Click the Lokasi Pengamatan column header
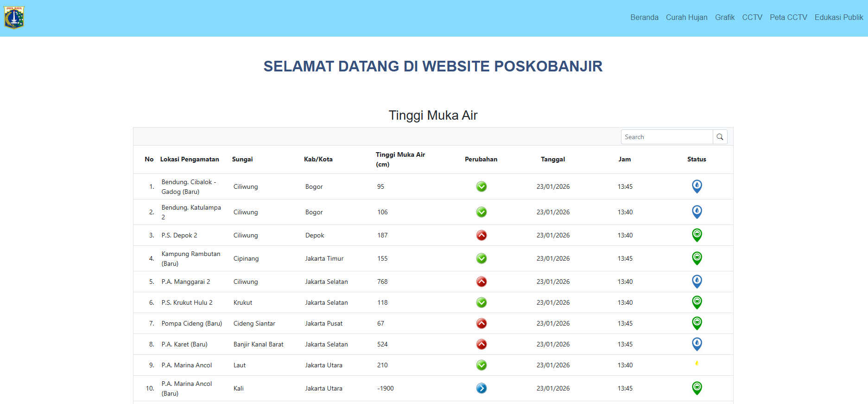The height and width of the screenshot is (404, 868). 190,159
